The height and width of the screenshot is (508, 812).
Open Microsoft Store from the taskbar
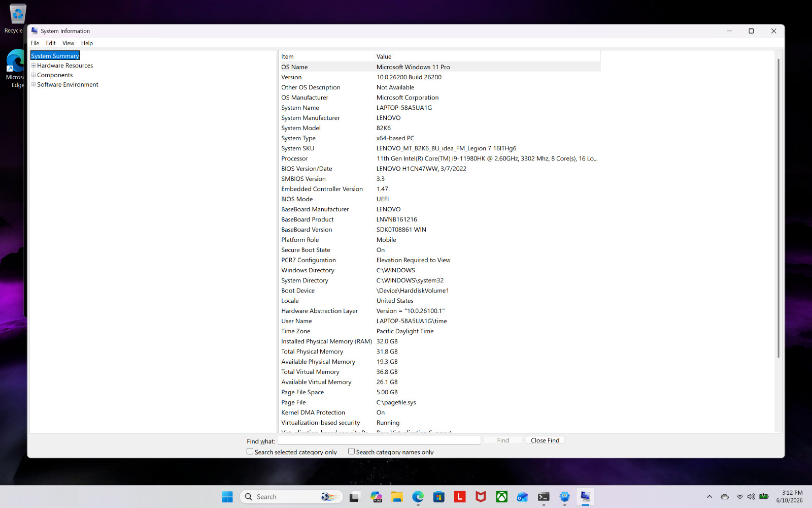point(439,497)
